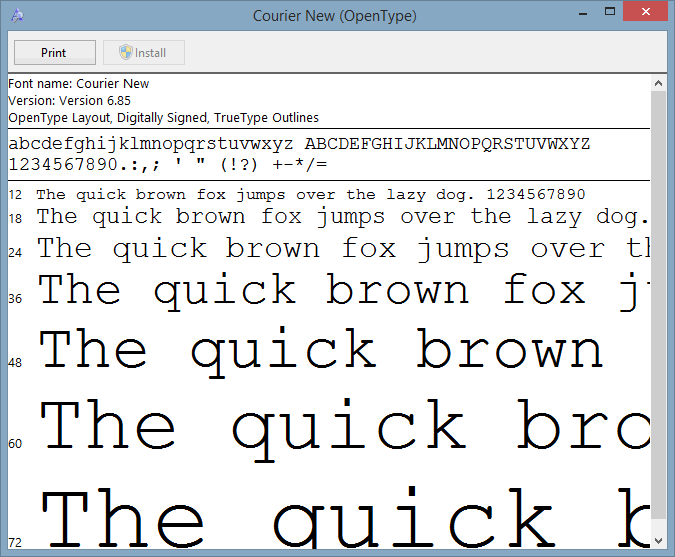Click the 12 point size label
The height and width of the screenshot is (557, 675).
(x=15, y=195)
